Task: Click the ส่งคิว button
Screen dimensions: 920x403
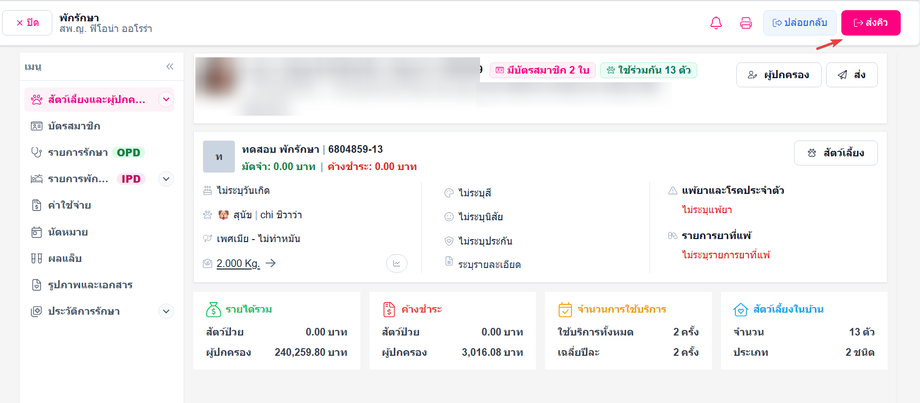Action: [x=871, y=23]
